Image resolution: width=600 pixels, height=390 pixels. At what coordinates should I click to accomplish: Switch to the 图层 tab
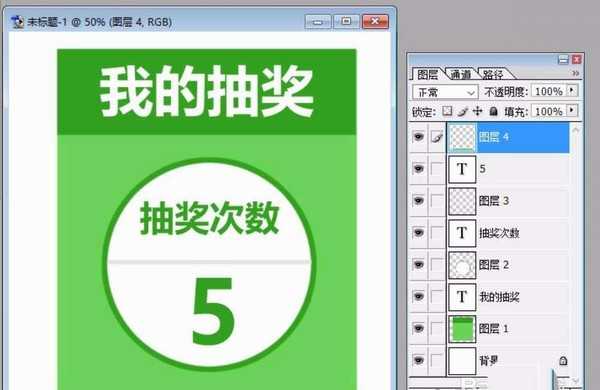click(x=427, y=74)
